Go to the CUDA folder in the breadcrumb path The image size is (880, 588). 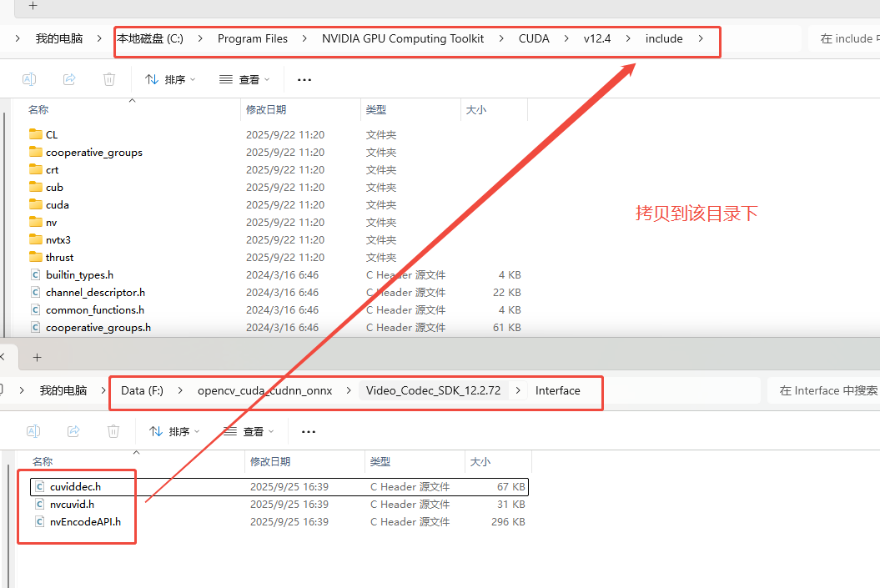click(534, 38)
